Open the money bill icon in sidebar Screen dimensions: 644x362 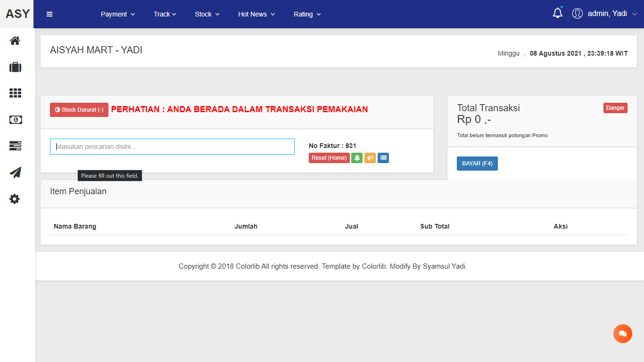(15, 120)
